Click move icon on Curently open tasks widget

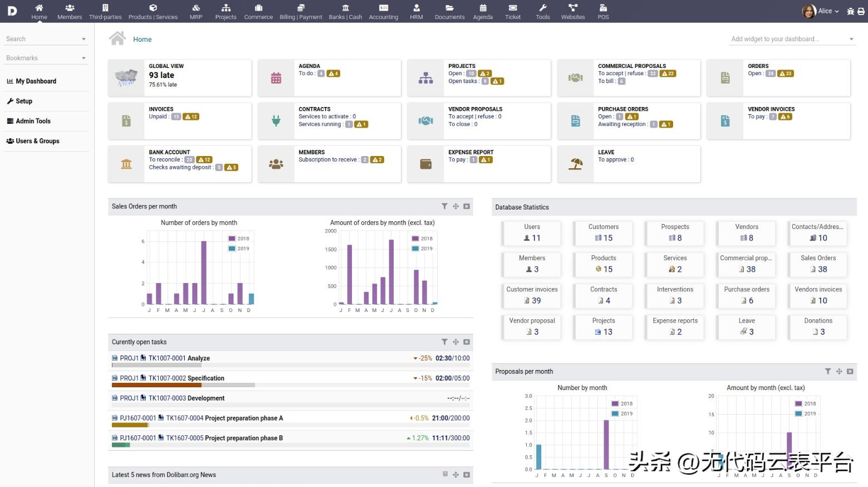pos(455,342)
